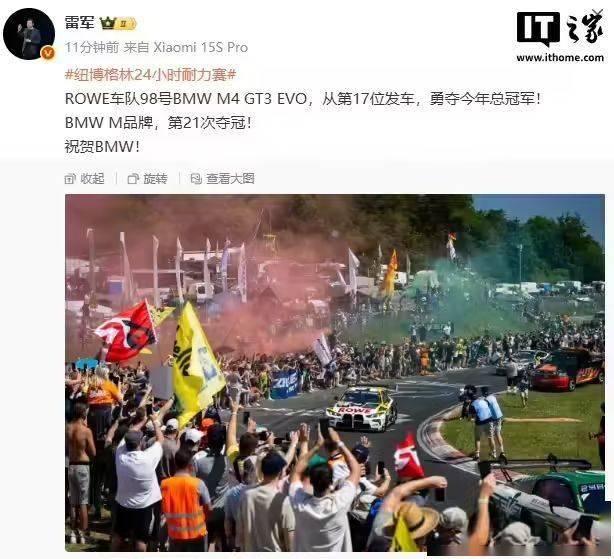This screenshot has height=559, width=614.
Task: Click the ROWE车队98号BMW M4 GT3 text line
Action: point(303,99)
